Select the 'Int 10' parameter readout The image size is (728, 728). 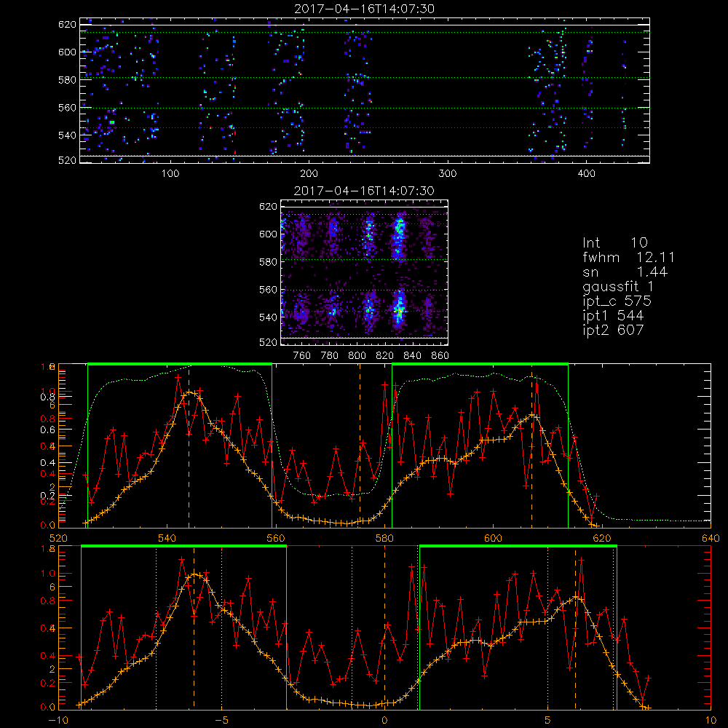615,242
